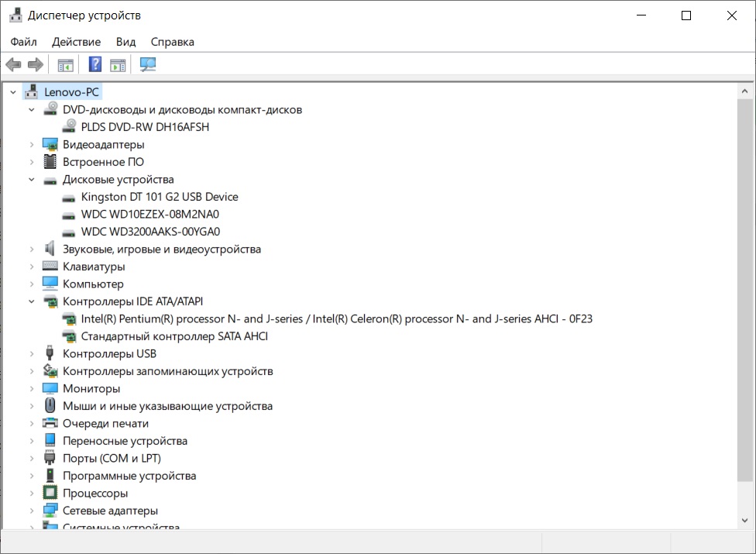Image resolution: width=756 pixels, height=554 pixels.
Task: Open the Справка menu
Action: click(172, 42)
